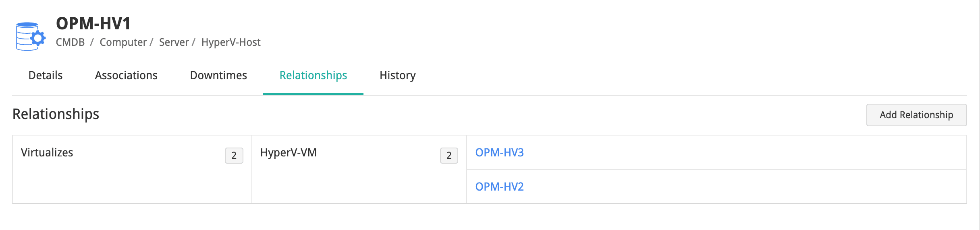View the Downtimes tab
The width and height of the screenshot is (980, 230).
click(218, 75)
